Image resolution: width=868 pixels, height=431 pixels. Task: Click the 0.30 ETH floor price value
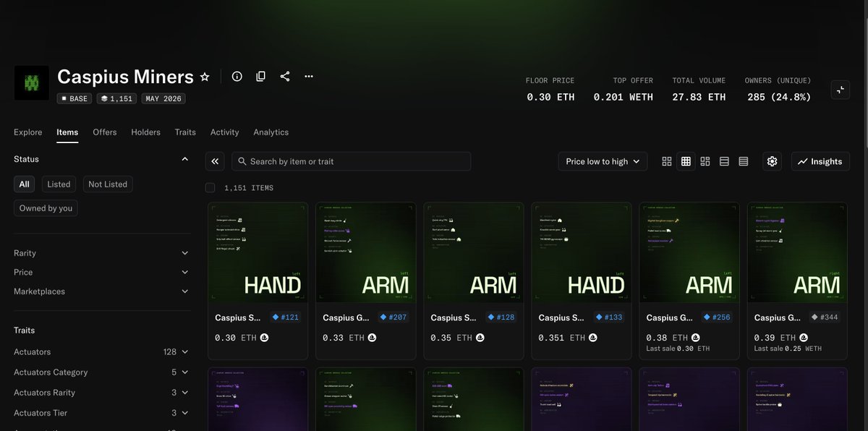550,97
